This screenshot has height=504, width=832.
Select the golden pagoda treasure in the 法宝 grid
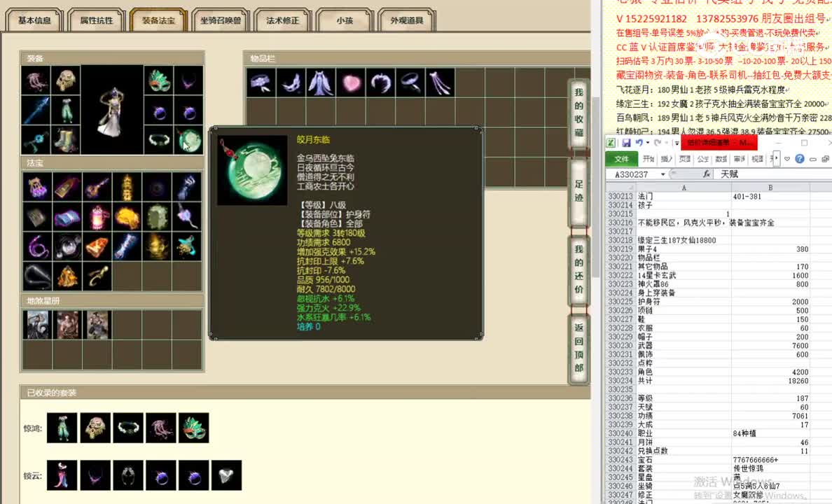[128, 188]
